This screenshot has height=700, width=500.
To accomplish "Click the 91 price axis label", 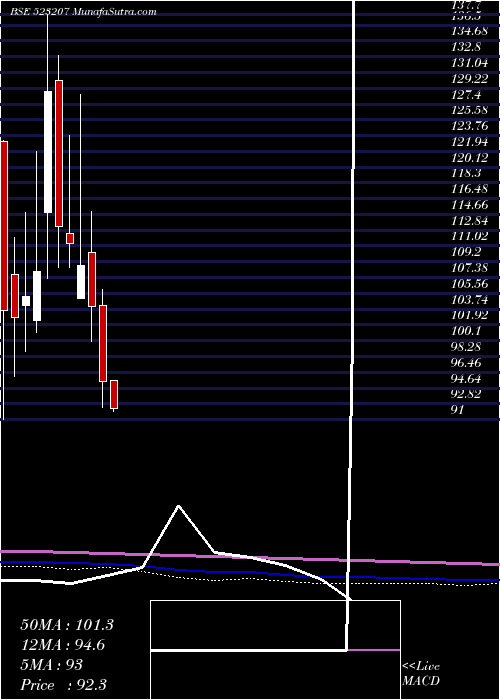I will [458, 410].
